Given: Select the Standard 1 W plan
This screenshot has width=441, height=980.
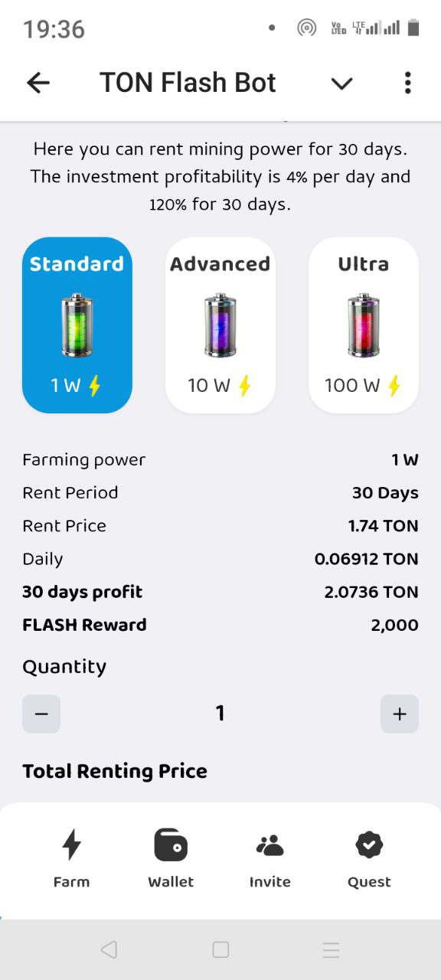Looking at the screenshot, I should point(77,325).
